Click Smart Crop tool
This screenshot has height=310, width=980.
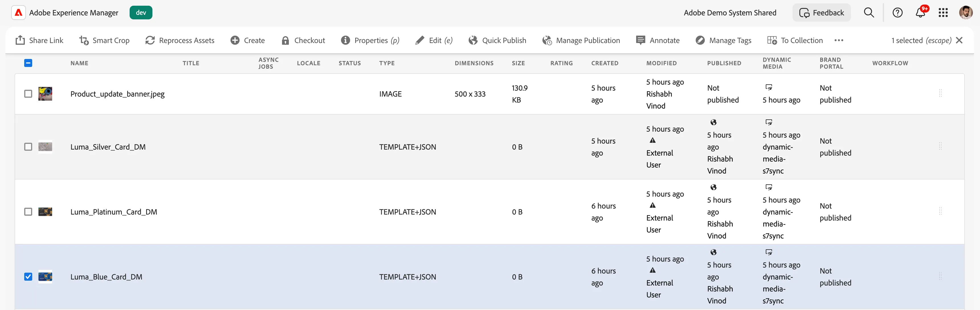pyautogui.click(x=104, y=40)
